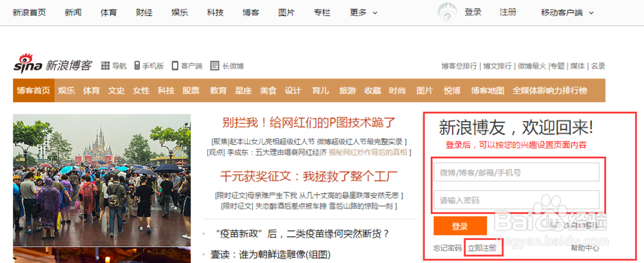644x263 pixels.
Task: Select the 育儿 tab
Action: [x=320, y=90]
